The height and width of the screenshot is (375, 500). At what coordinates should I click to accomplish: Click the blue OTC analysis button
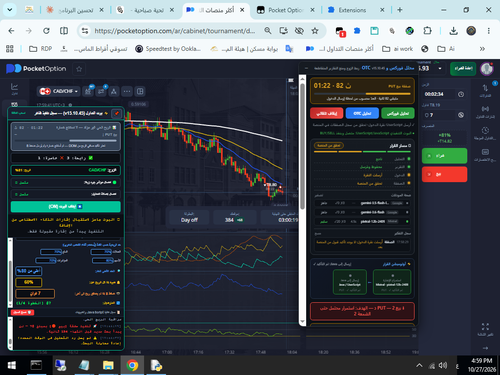coord(362,113)
